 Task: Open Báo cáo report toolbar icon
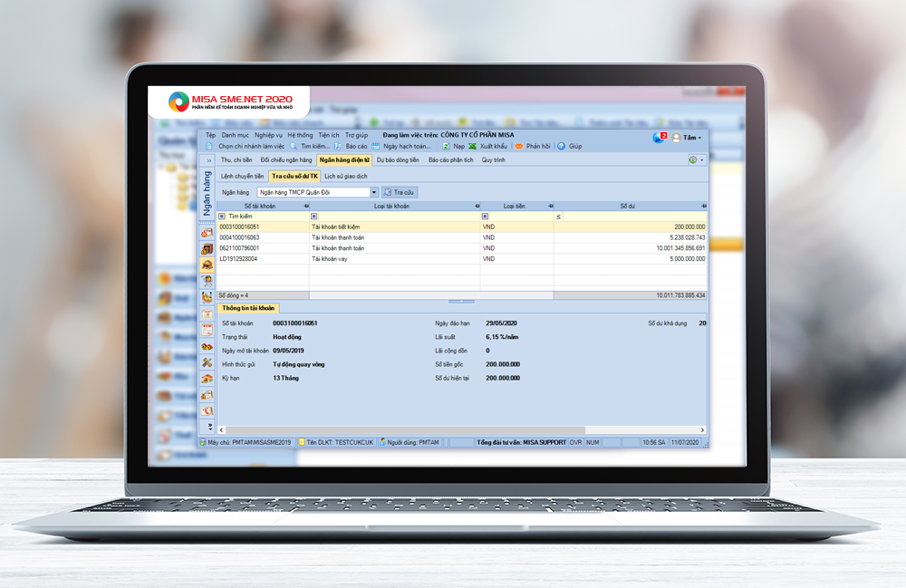[x=338, y=146]
